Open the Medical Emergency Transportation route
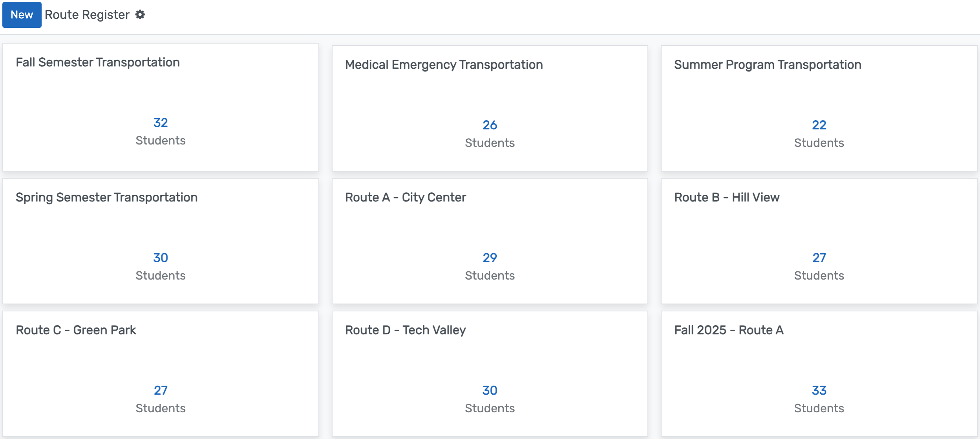The image size is (980, 439). [443, 64]
